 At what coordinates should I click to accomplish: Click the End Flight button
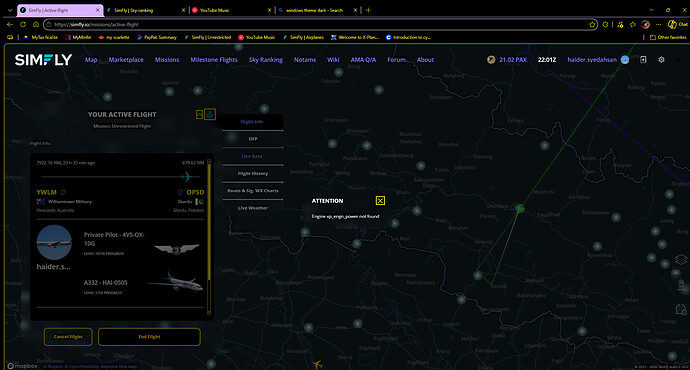pos(149,337)
